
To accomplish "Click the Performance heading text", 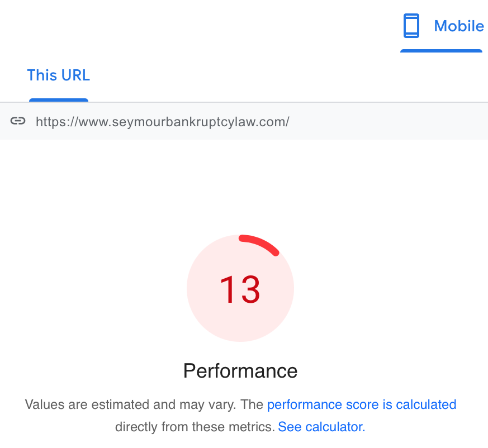I will 240,371.
